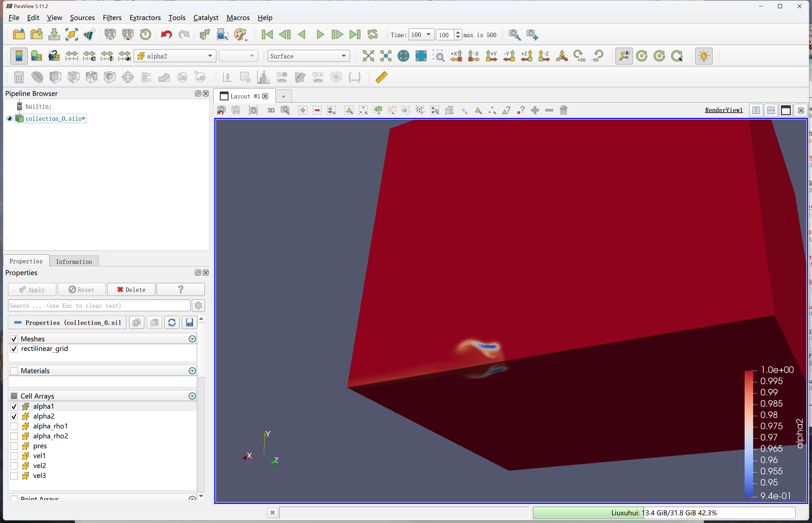
Task: Add new layout tab with plus
Action: [284, 96]
